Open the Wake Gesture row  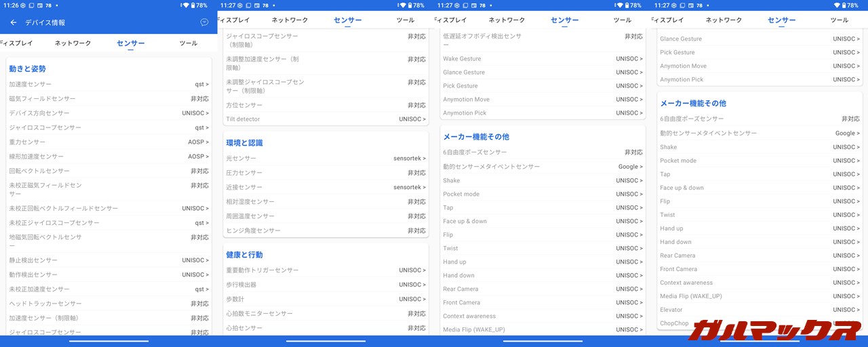pos(542,59)
